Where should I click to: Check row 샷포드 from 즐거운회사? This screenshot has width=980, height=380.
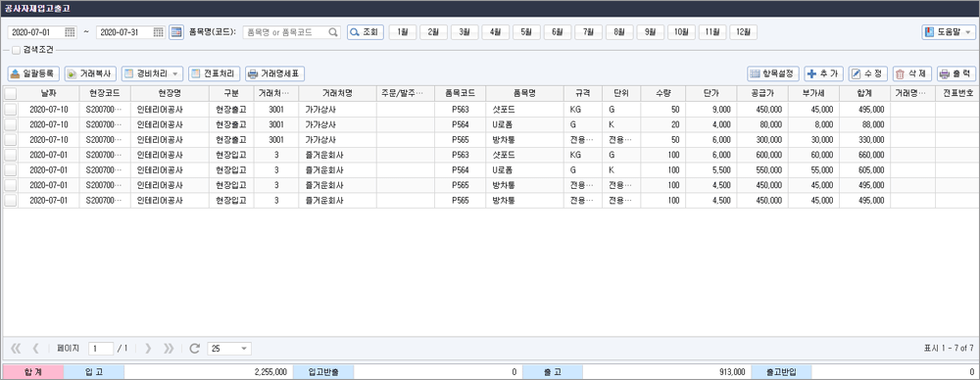click(11, 155)
